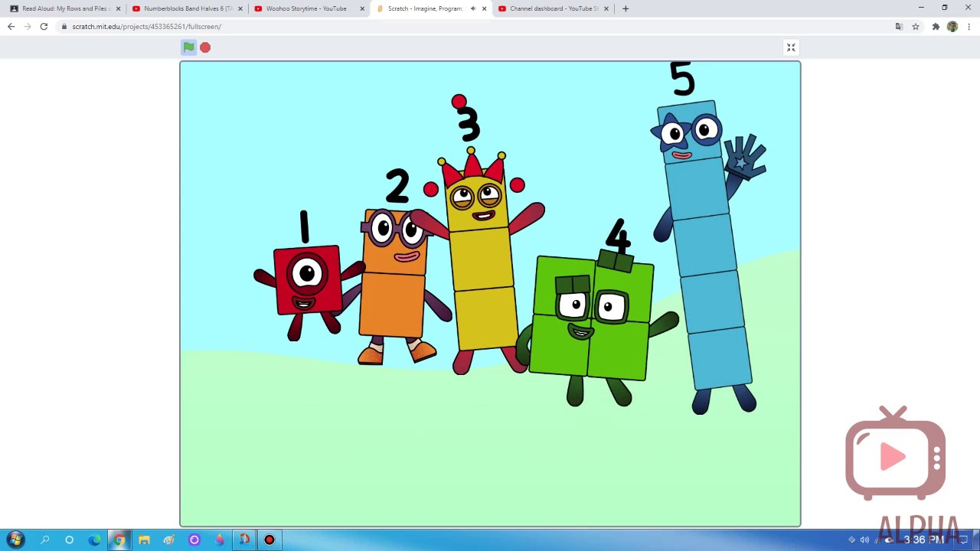This screenshot has height=551, width=980.
Task: Open Cortana circle on taskbar
Action: click(x=69, y=540)
